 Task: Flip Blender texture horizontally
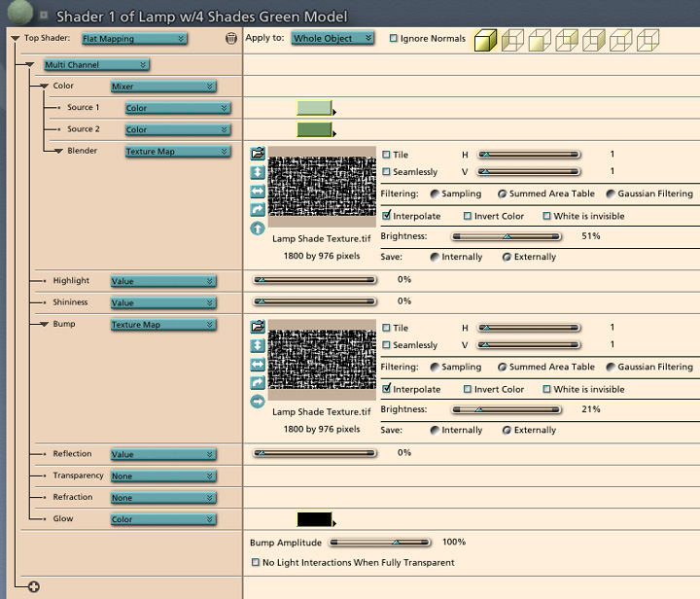pyautogui.click(x=258, y=191)
